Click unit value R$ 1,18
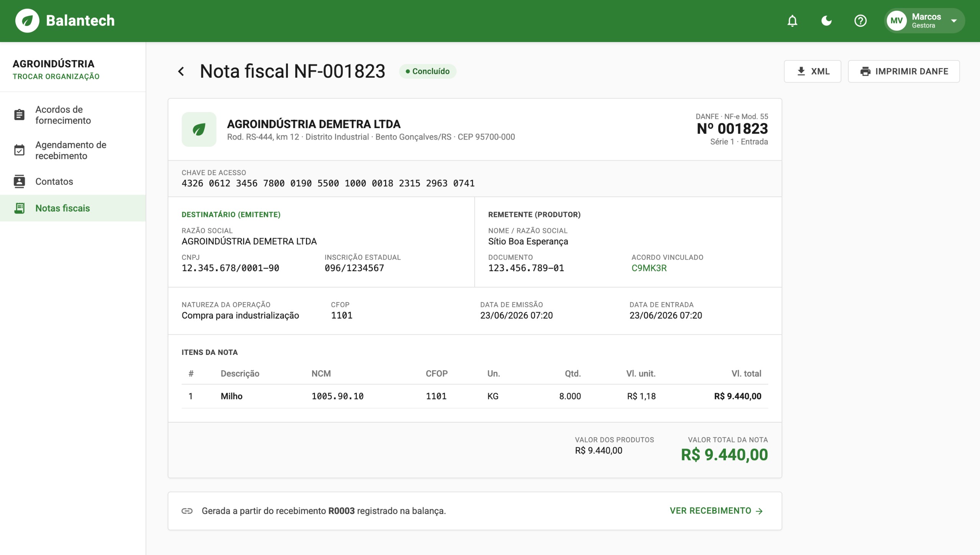980x555 pixels. click(x=641, y=396)
